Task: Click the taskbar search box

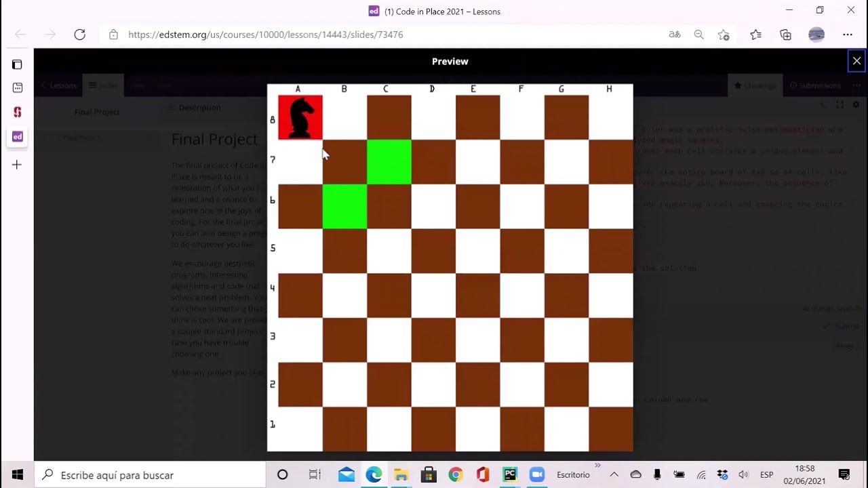Action: pos(149,474)
